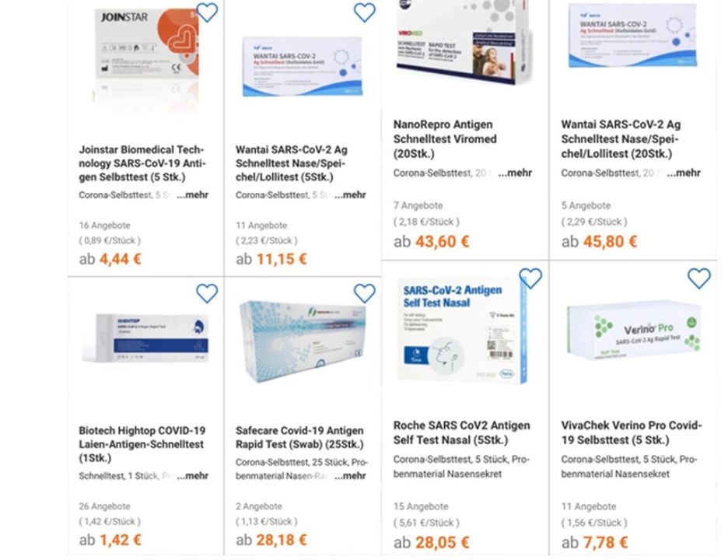Image resolution: width=728 pixels, height=560 pixels.
Task: View the 16 Angebote for Joinstar test
Action: click(104, 226)
